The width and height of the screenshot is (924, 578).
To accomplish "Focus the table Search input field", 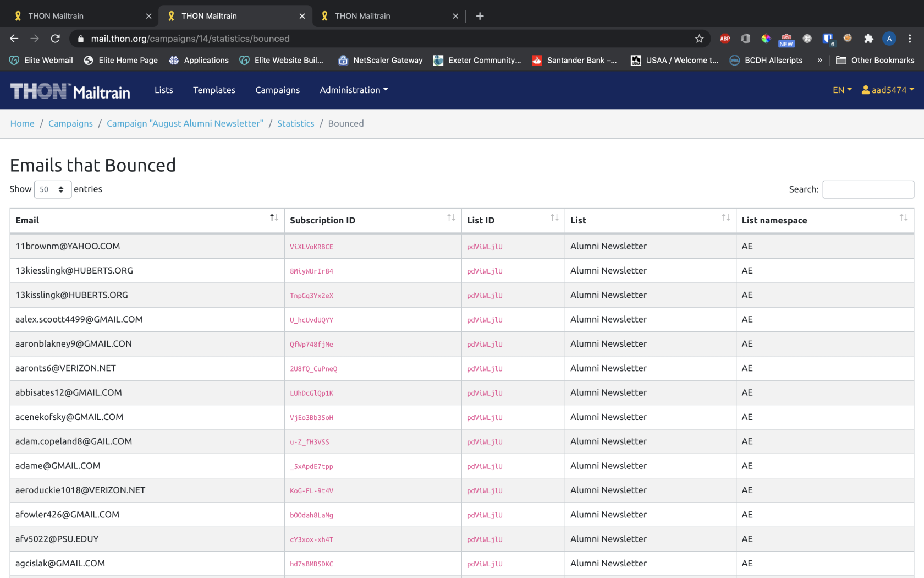I will (x=868, y=189).
